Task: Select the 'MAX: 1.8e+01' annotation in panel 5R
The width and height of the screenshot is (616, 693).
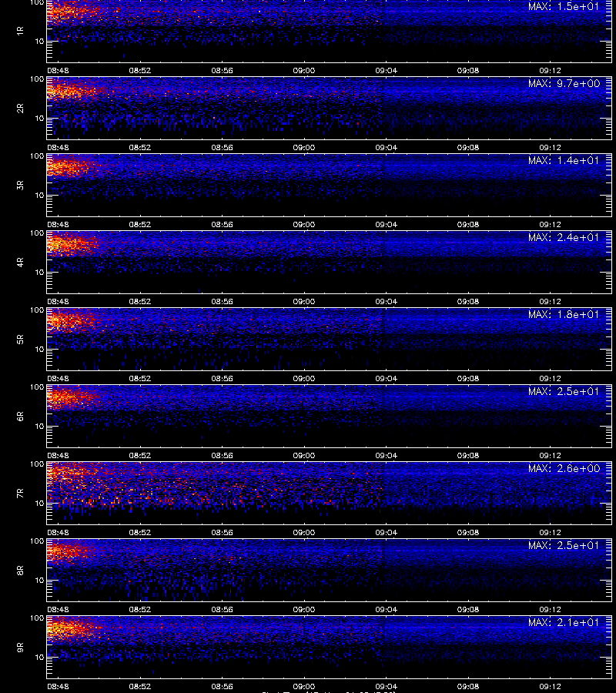Action: [564, 314]
